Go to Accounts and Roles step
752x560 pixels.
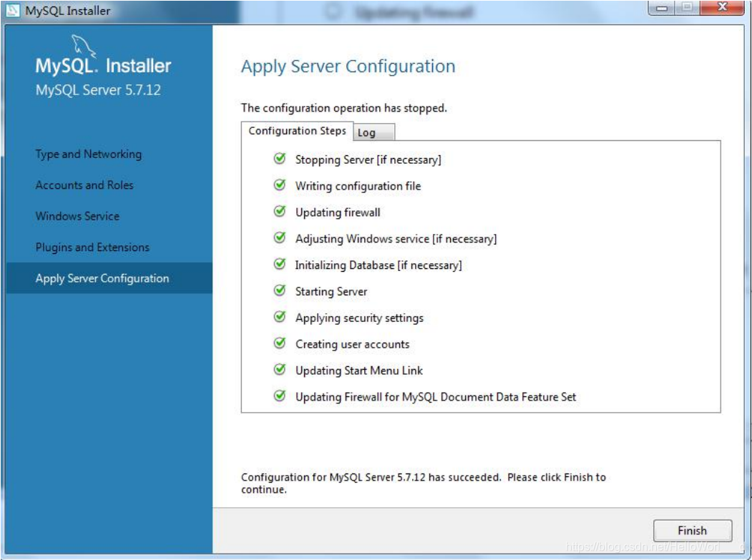[x=84, y=185]
